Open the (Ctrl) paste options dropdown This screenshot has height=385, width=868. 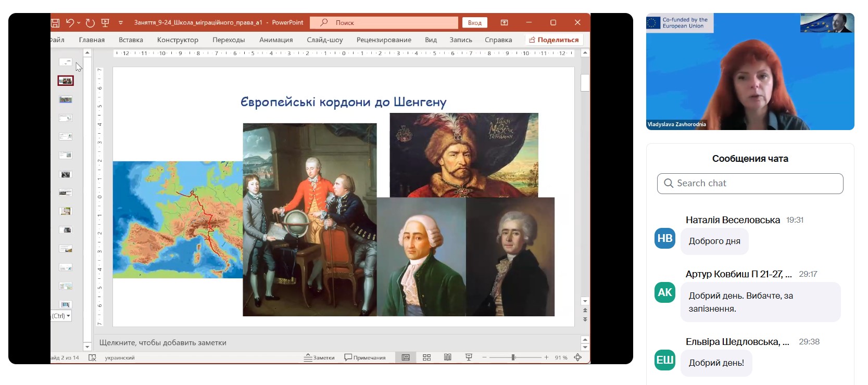click(x=61, y=316)
